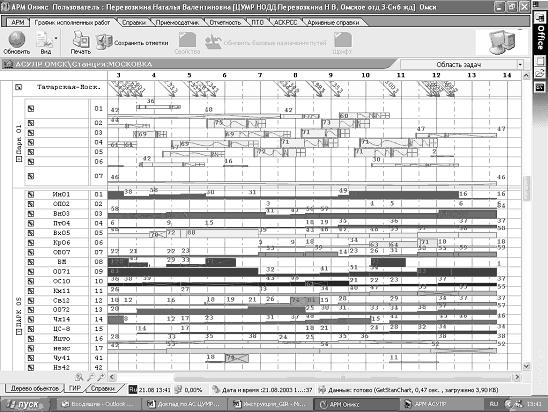548x412 pixels.
Task: Select the График исполненных работ tab
Action: [72, 22]
